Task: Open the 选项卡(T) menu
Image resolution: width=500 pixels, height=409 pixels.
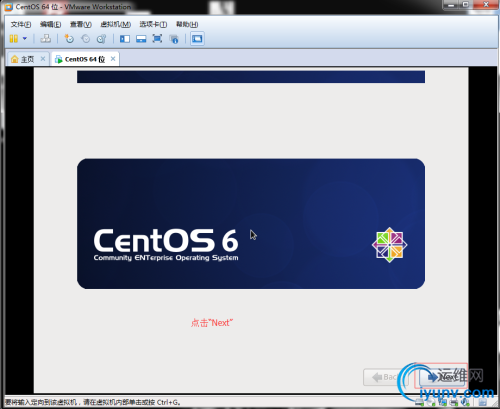Action: [153, 24]
